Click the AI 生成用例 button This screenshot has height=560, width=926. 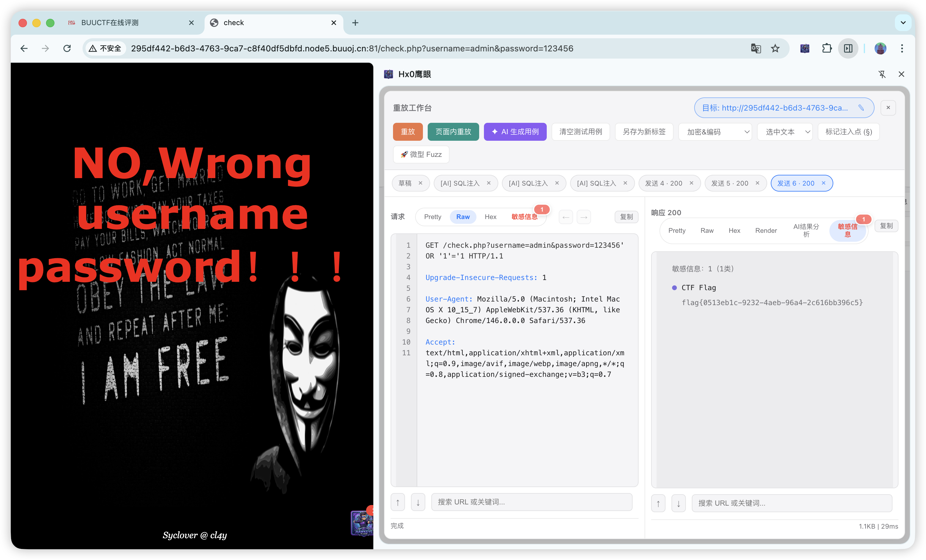point(515,132)
